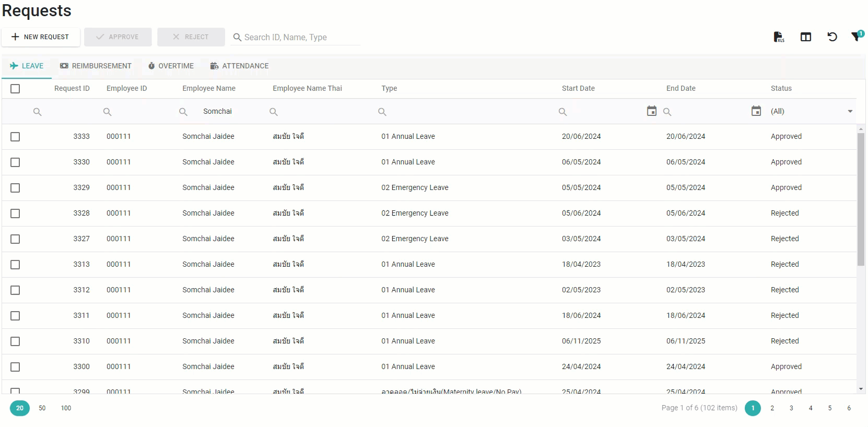Click the 02 Emergency Leave cell of request 3329
The height and width of the screenshot is (427, 868).
(x=415, y=188)
